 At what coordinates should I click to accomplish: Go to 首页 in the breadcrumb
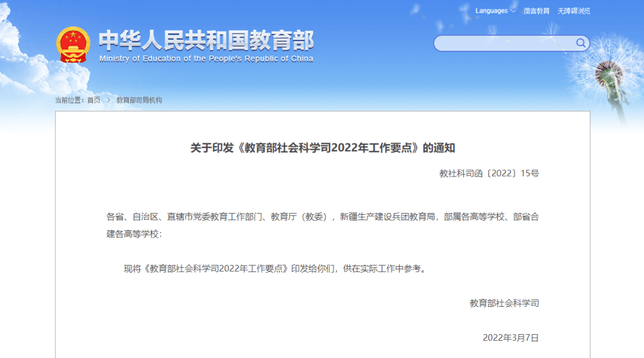pos(94,100)
